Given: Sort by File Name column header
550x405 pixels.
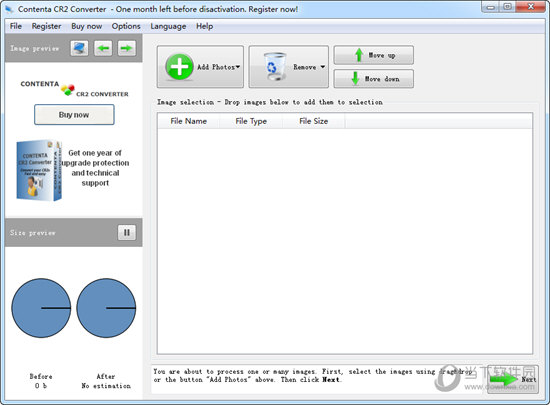Looking at the screenshot, I should [x=189, y=121].
